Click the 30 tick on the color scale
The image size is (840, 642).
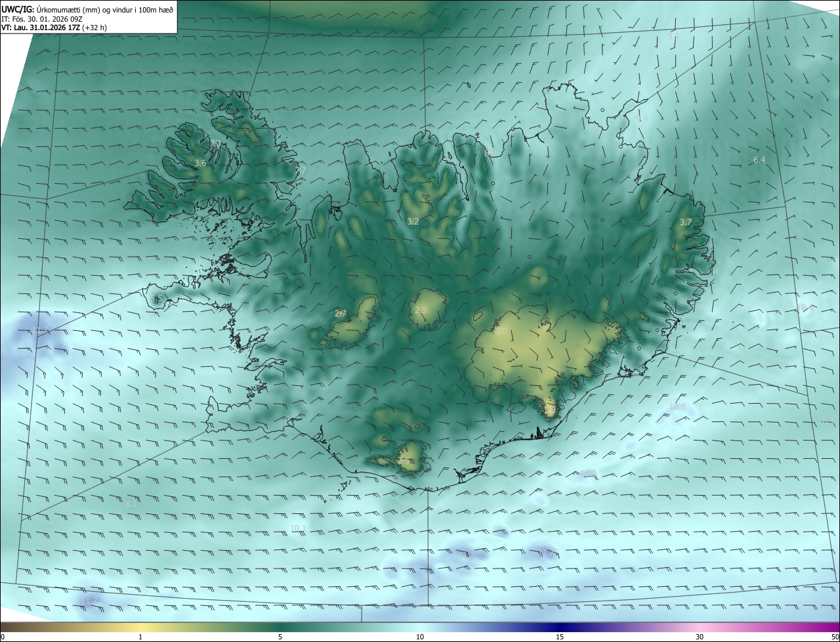coord(700,637)
